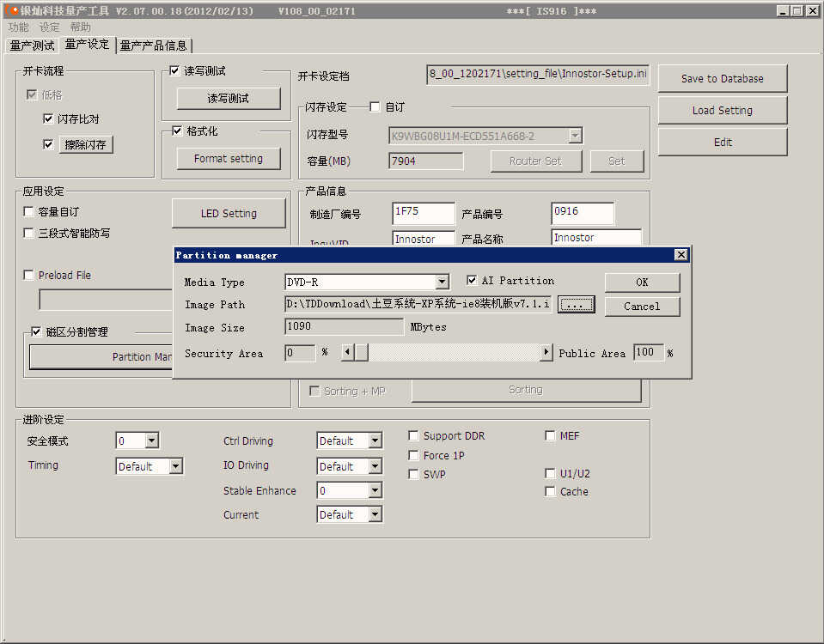Toggle the AI Partition checkbox
This screenshot has width=824, height=644.
472,281
